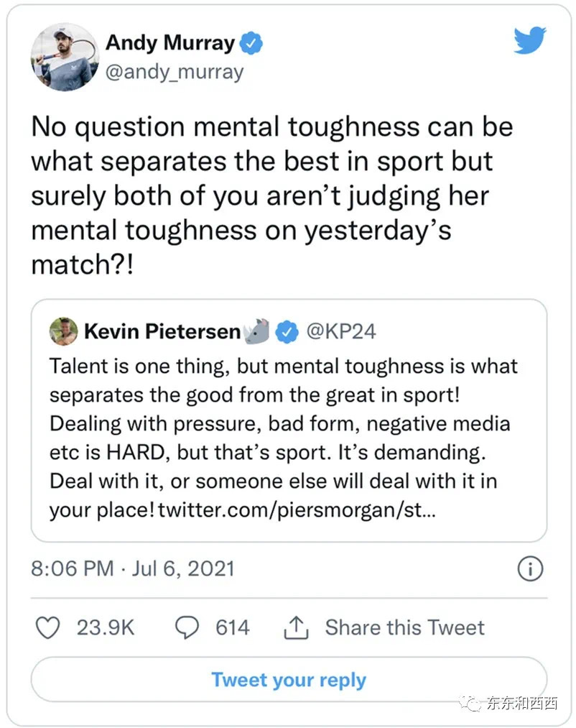Click the reply speech bubble icon

click(x=187, y=627)
